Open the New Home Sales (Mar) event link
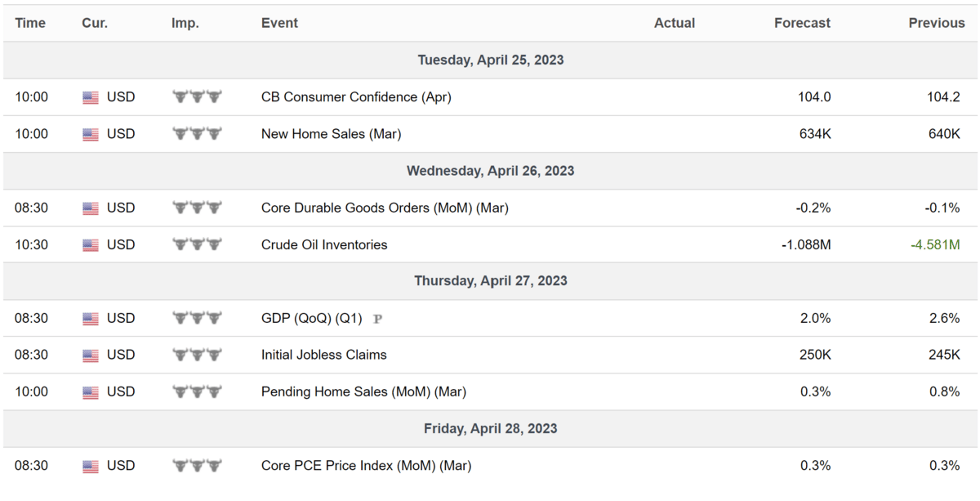Viewport: 980px width, 501px height. tap(331, 133)
